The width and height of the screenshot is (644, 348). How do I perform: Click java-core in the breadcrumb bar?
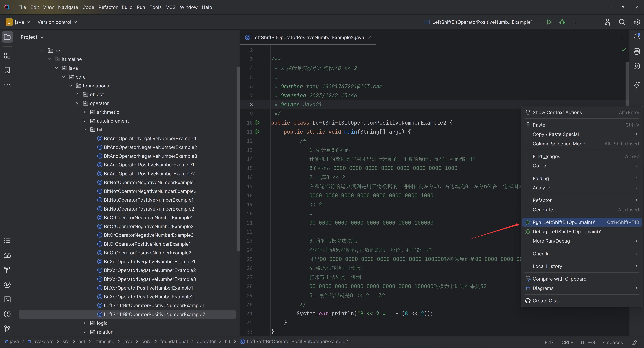pyautogui.click(x=41, y=341)
